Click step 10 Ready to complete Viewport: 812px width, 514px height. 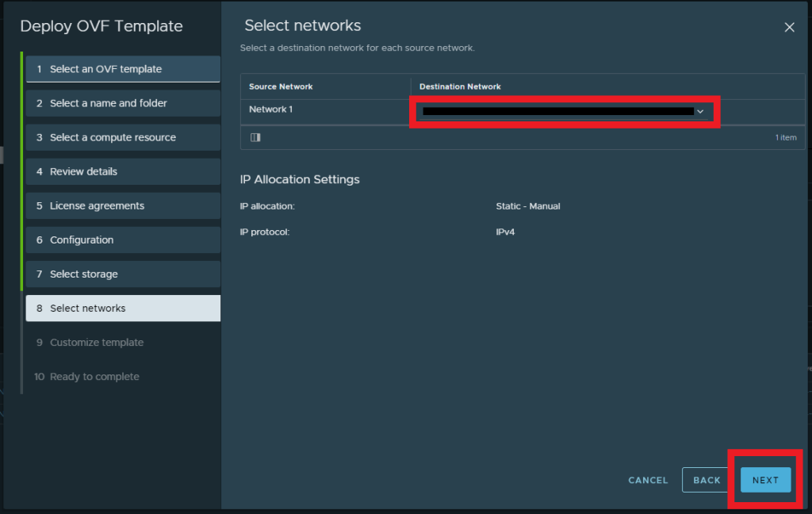[x=123, y=377]
